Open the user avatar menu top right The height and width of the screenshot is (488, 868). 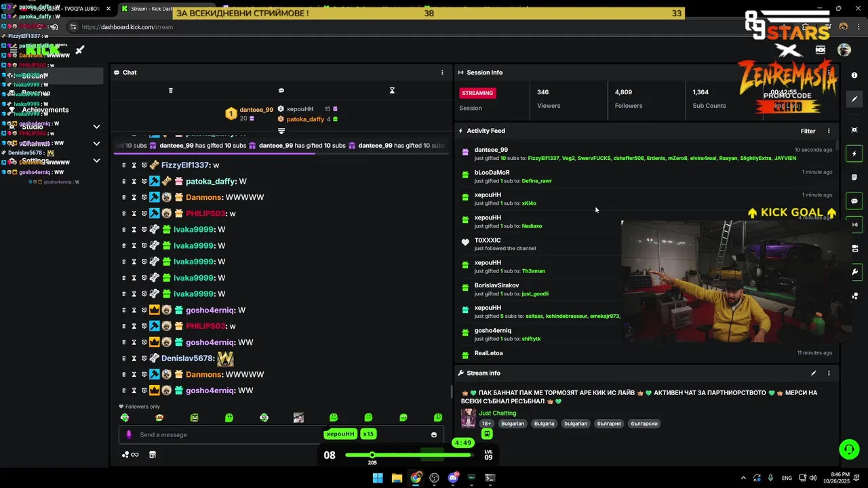tap(844, 49)
